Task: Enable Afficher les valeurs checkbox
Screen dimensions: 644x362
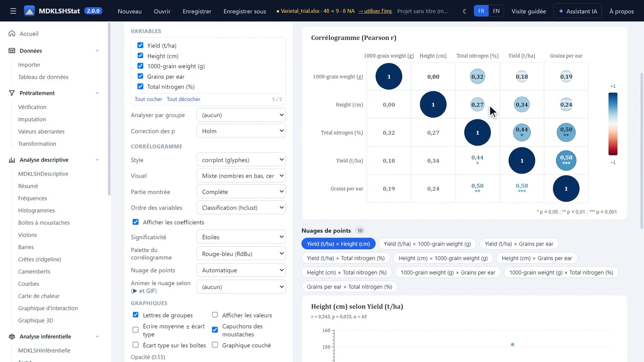Action: (x=215, y=315)
